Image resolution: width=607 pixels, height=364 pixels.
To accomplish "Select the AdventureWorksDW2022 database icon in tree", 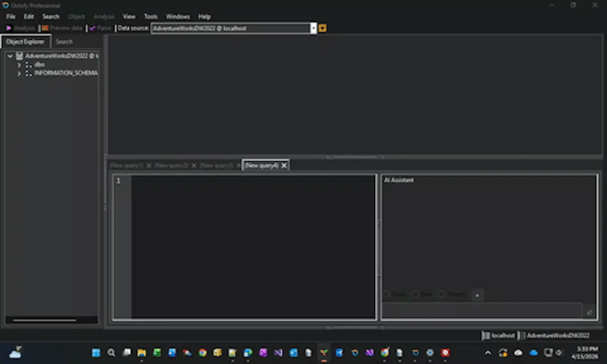I will (x=20, y=56).
